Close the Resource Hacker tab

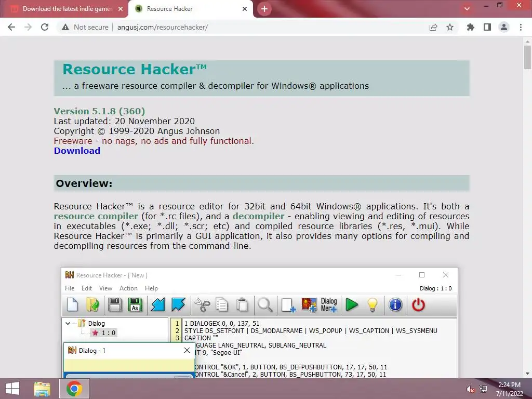(x=245, y=9)
